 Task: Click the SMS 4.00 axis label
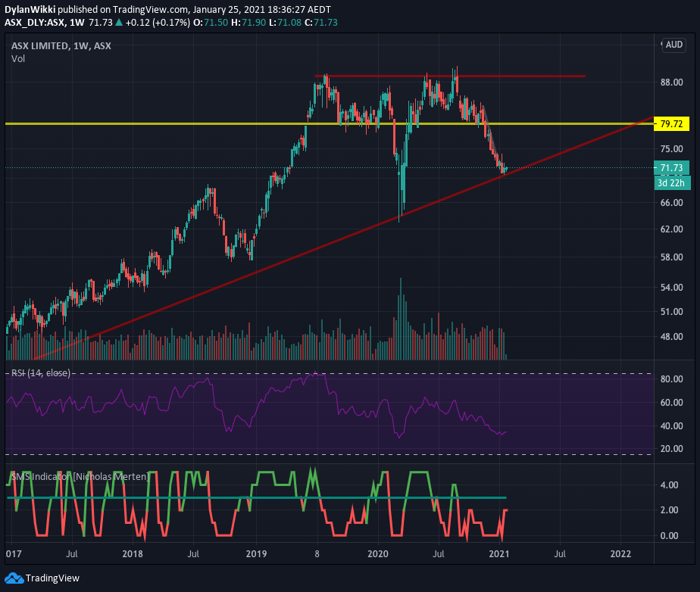tap(669, 485)
